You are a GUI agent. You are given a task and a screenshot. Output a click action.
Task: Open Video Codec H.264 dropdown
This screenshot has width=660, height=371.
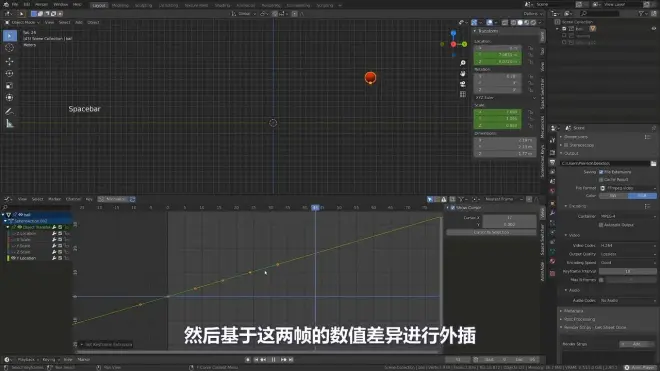pos(628,246)
